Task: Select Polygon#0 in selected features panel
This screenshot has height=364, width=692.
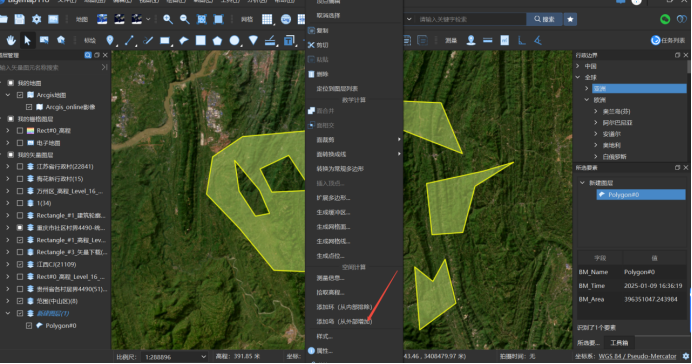Action: point(641,195)
